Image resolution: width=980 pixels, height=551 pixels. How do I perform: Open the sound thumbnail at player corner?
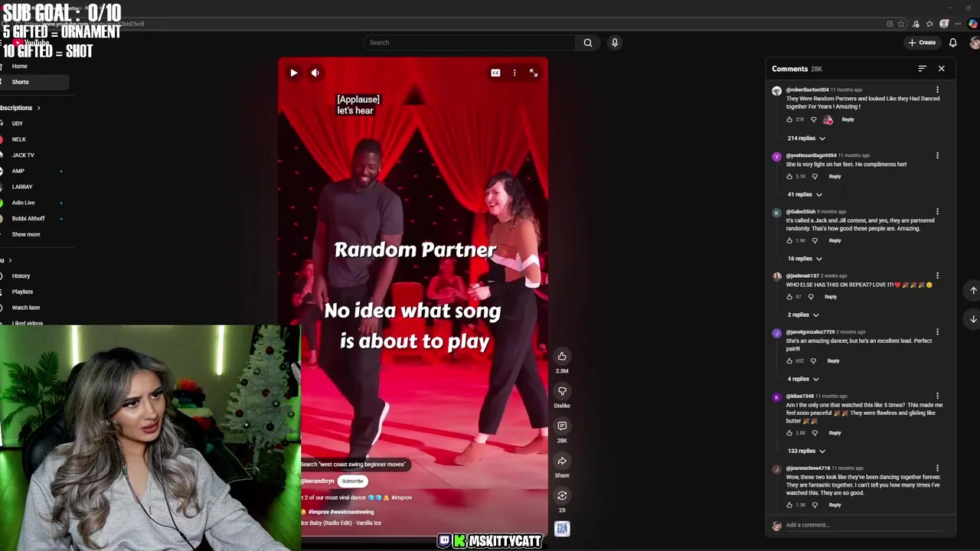[562, 528]
